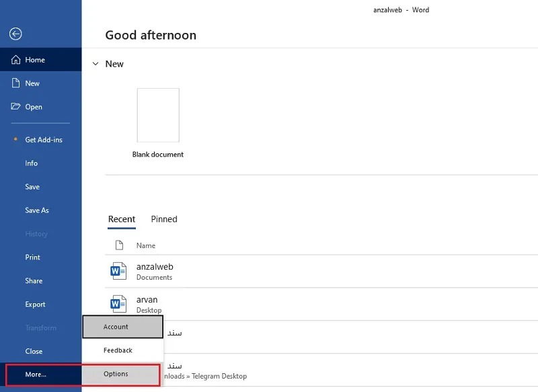Viewport: 538px width, 392px height.
Task: Click the anzalweb Word file icon
Action: 118,271
